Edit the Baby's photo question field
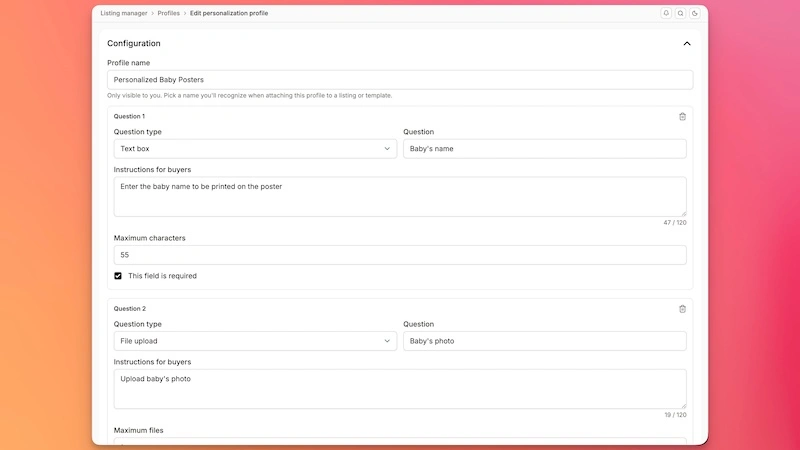 tap(544, 341)
